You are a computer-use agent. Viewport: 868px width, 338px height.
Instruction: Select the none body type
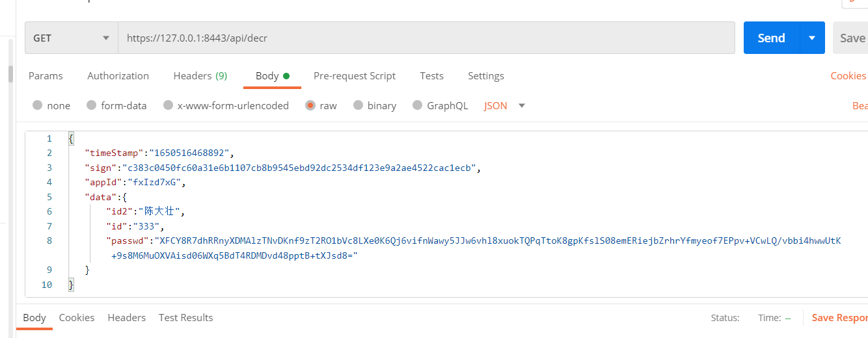(51, 105)
